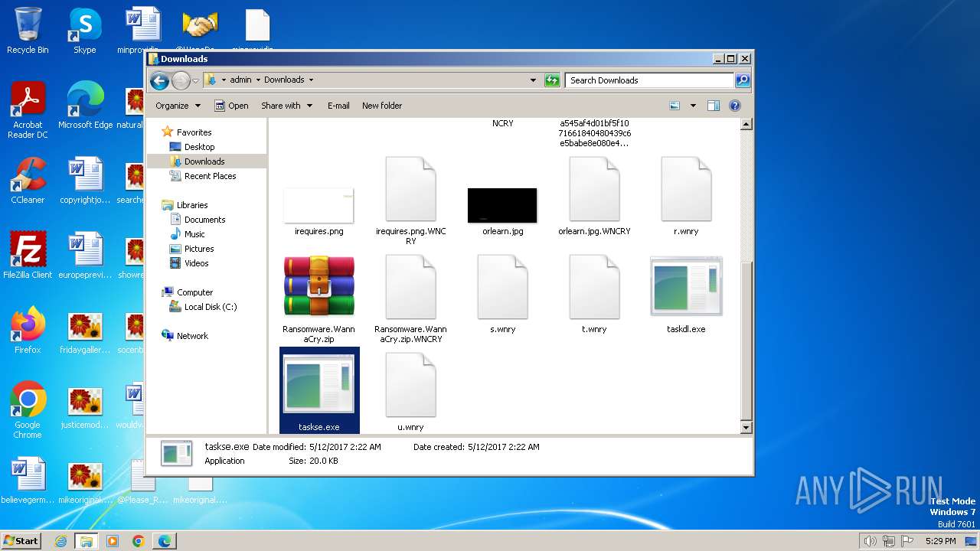Screen dimensions: 980x551
Task: Launch Skype from the desktop
Action: (85, 31)
